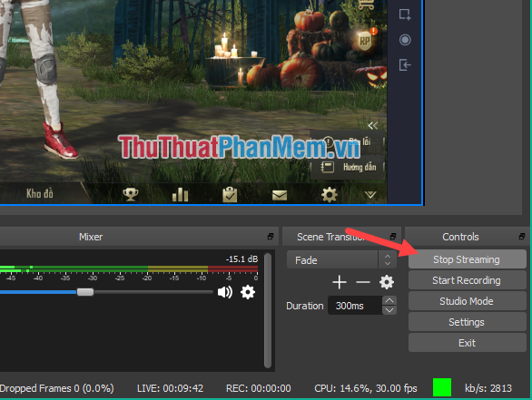
Task: Remove scene transition with minus icon
Action: [x=363, y=282]
